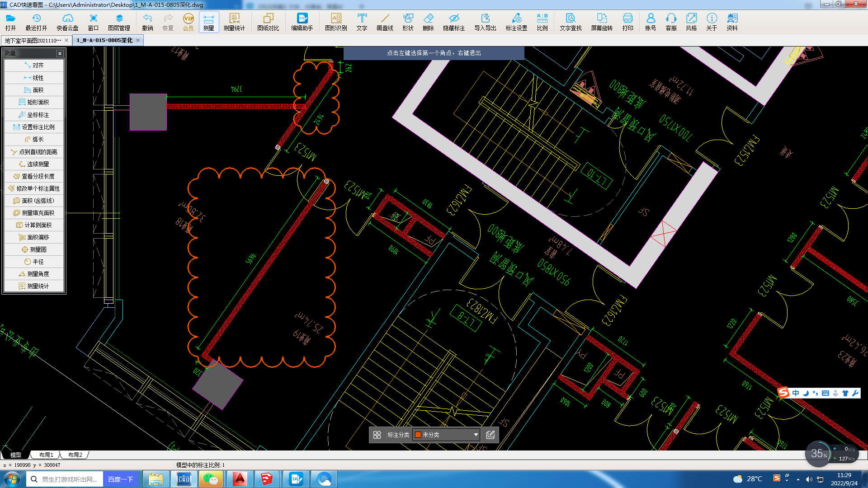Select the 图形识别 shape recognition tool
This screenshot has height=488, width=868.
[336, 22]
